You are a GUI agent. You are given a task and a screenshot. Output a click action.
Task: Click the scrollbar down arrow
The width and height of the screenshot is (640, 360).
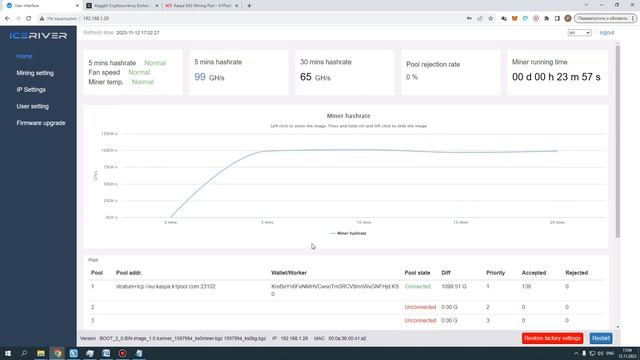618,327
